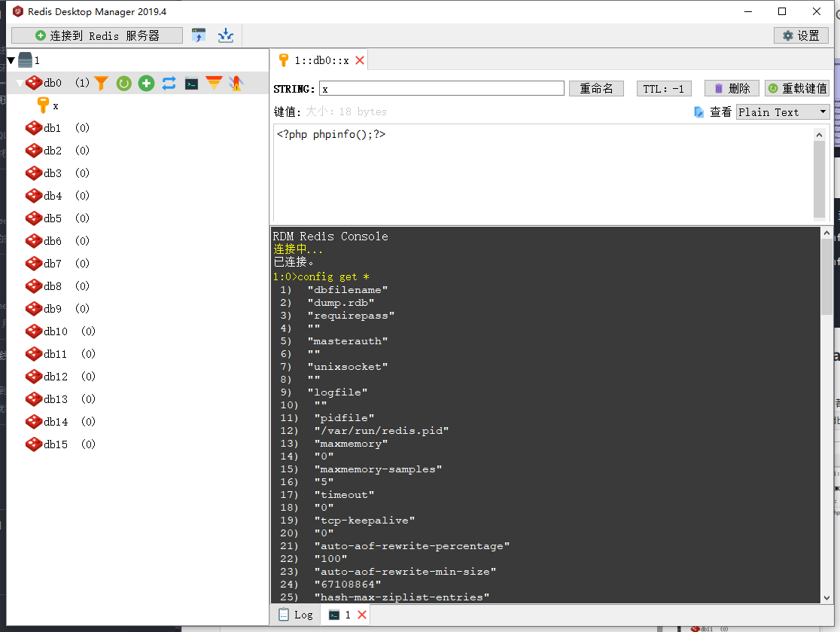Viewport: 840px width, 632px height.
Task: Click the 连接到 Redis 服务器 button
Action: coord(97,35)
